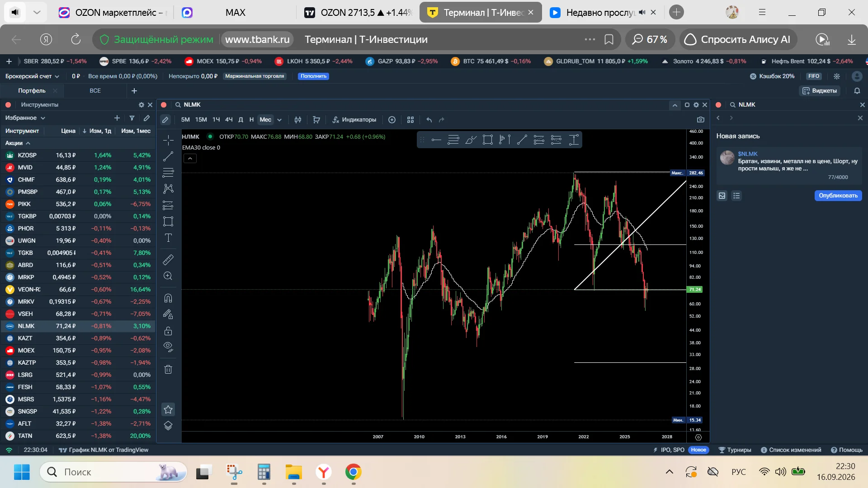This screenshot has width=868, height=488.
Task: Switch chart to 4Ч timeframe
Action: pos(229,120)
